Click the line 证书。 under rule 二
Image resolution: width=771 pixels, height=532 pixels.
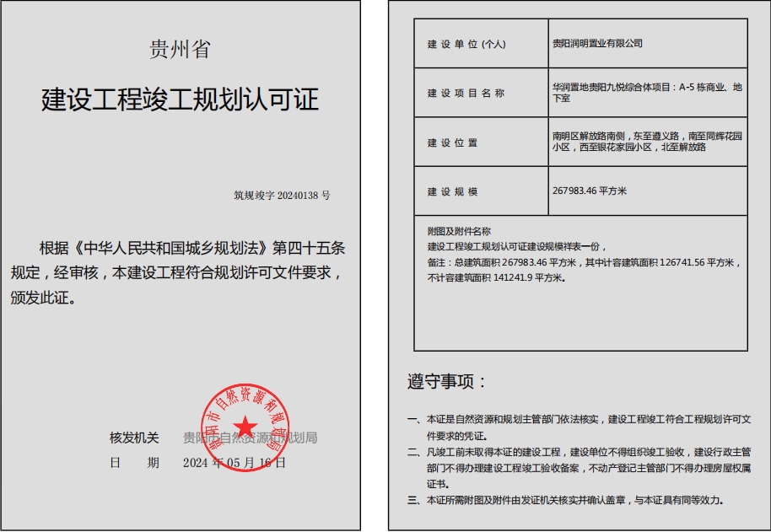[x=439, y=484]
